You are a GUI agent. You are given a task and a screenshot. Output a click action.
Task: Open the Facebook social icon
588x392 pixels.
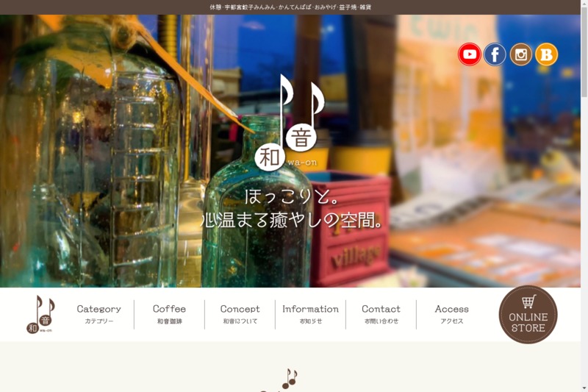[x=495, y=54]
